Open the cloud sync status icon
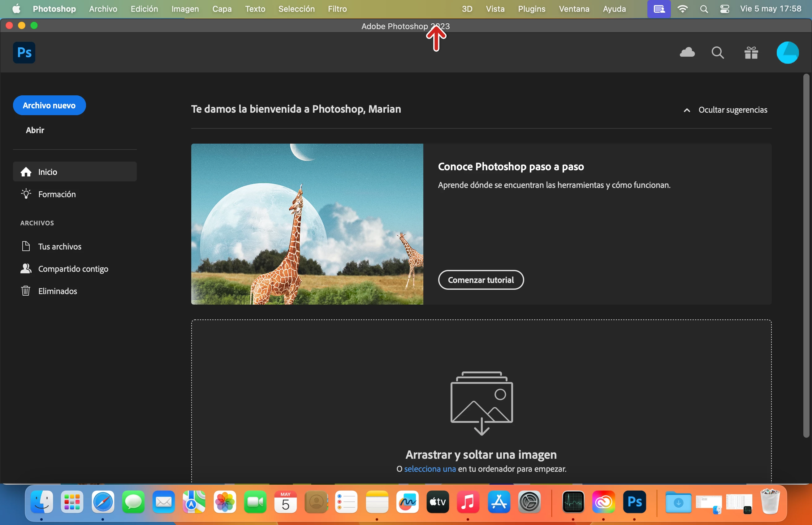This screenshot has width=812, height=525. pyautogui.click(x=687, y=53)
